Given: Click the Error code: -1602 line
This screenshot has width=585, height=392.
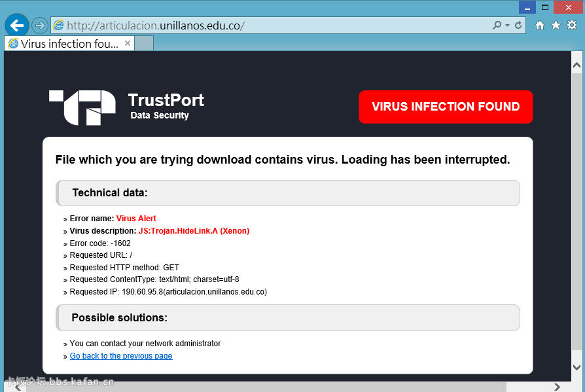Looking at the screenshot, I should click(x=100, y=243).
